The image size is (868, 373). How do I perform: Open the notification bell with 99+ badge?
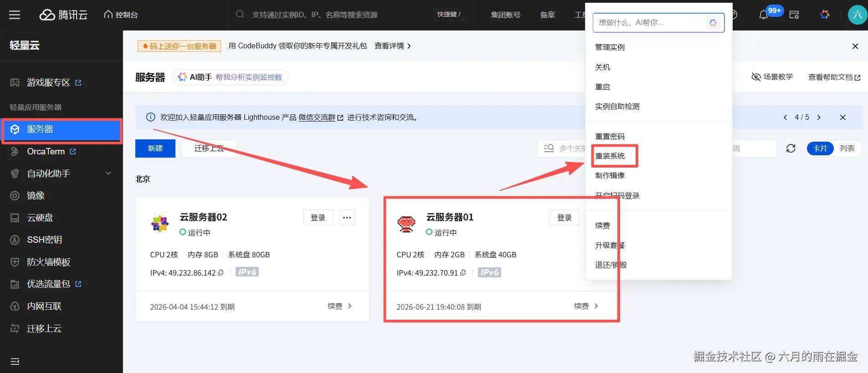click(764, 15)
